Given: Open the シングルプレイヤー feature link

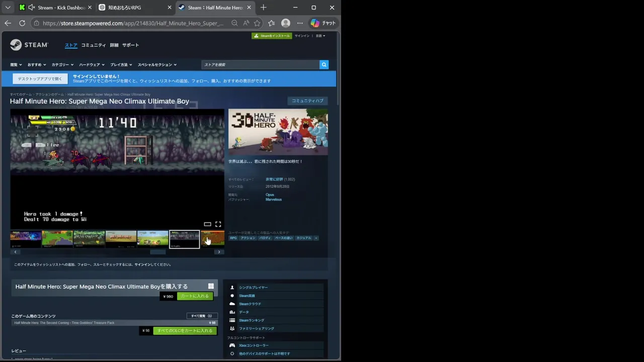Looking at the screenshot, I should [275, 288].
